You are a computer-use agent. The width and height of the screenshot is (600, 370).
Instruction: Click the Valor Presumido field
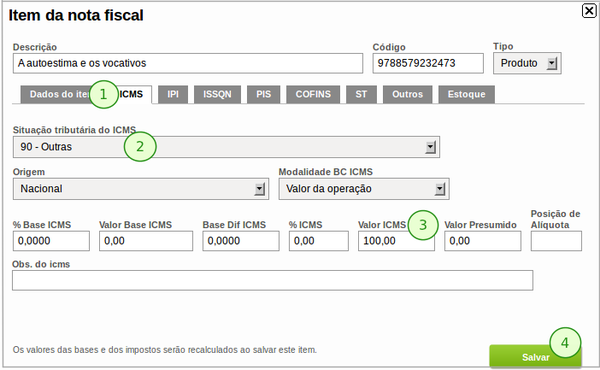(x=483, y=241)
